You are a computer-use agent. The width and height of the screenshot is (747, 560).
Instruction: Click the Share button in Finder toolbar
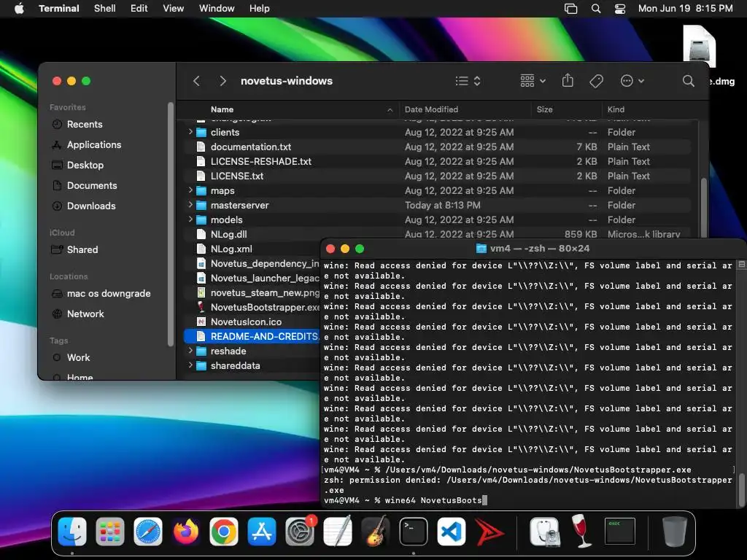[568, 80]
